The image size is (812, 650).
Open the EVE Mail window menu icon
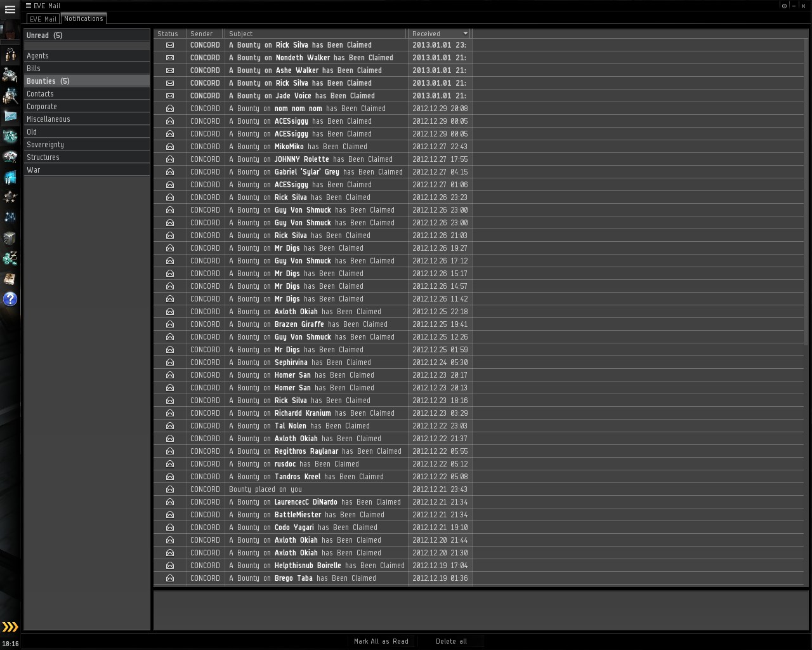[29, 6]
